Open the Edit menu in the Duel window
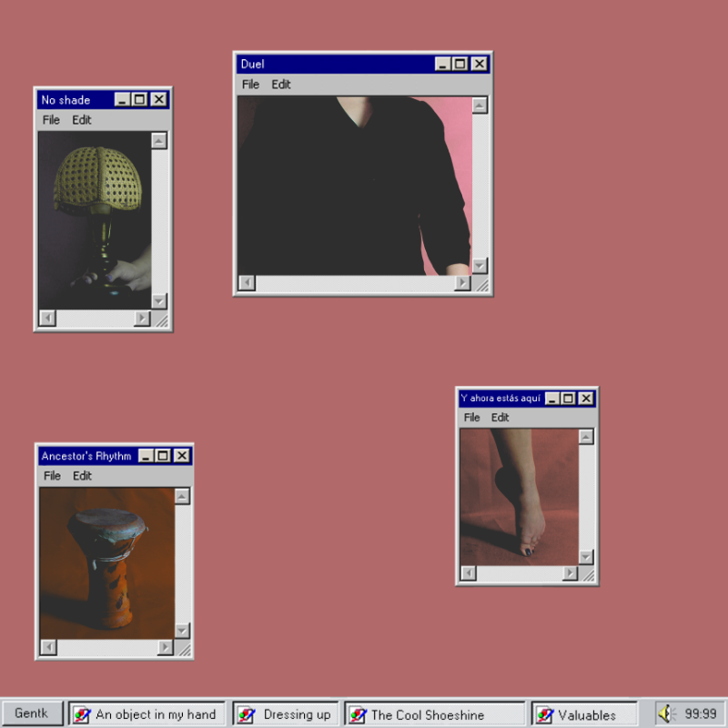Viewport: 728px width, 728px height. point(281,85)
